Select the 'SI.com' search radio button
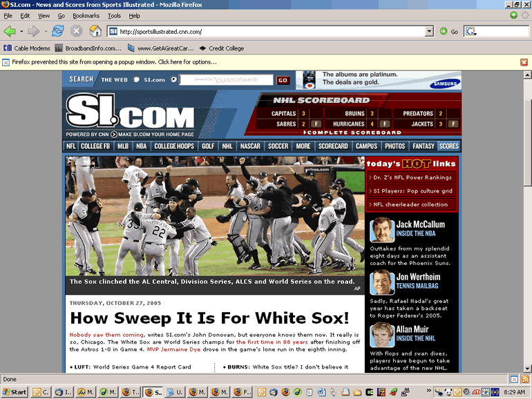 [x=173, y=79]
